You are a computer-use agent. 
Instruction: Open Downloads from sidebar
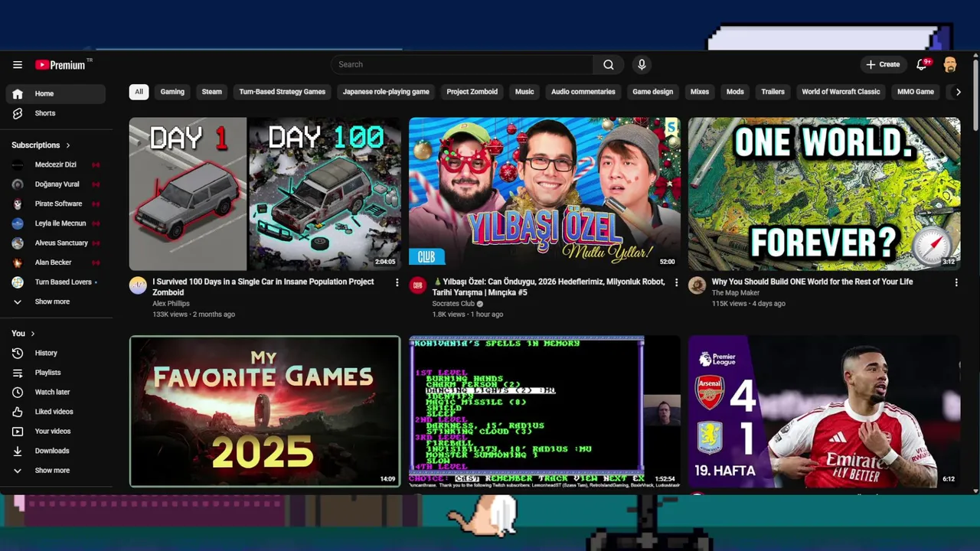(55, 451)
